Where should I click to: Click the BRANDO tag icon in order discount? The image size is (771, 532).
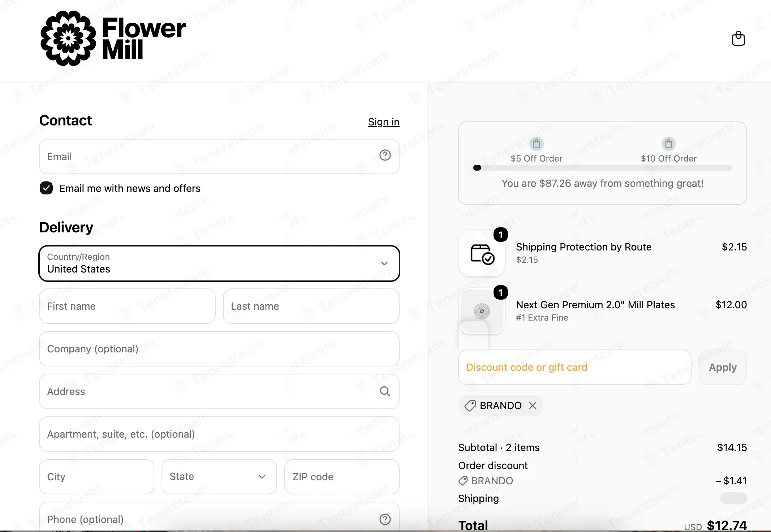(x=463, y=481)
